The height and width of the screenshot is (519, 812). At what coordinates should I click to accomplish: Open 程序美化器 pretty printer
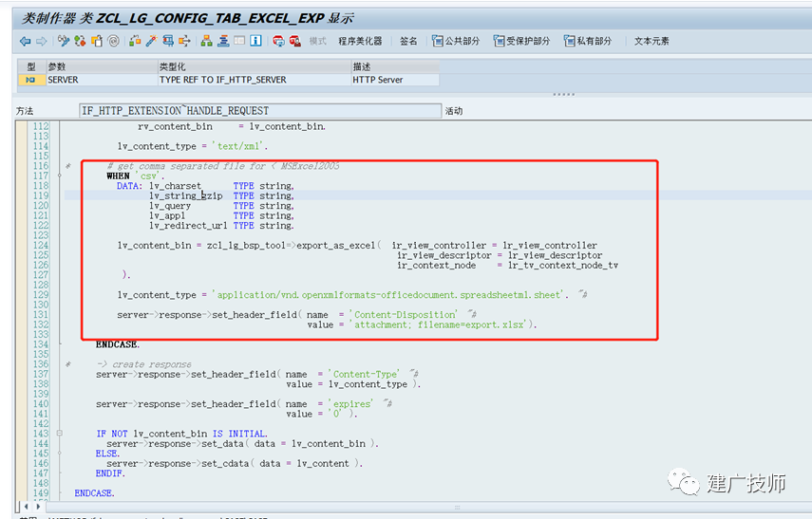pos(360,41)
